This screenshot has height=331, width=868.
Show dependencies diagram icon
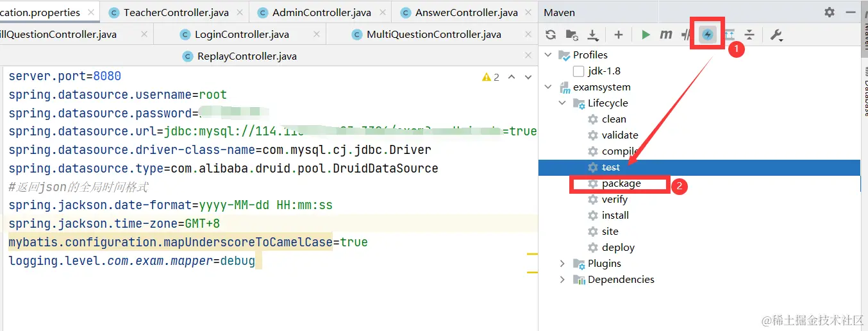pyautogui.click(x=729, y=35)
